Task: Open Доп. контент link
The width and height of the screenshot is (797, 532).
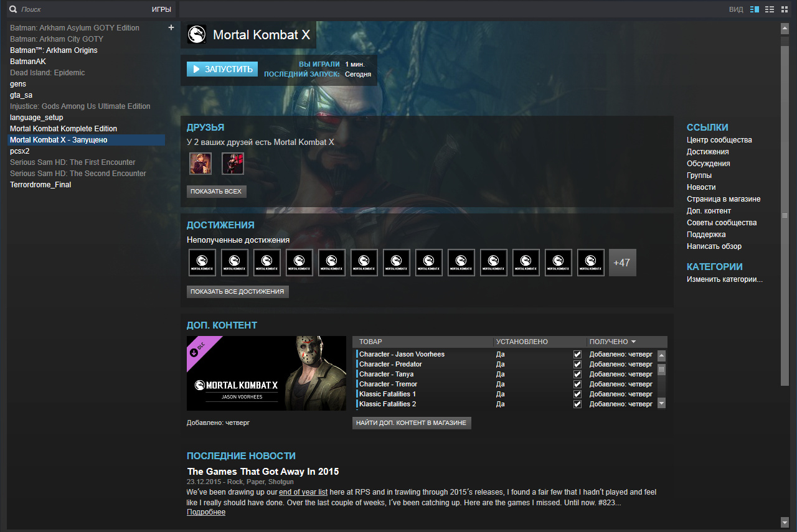Action: [709, 211]
